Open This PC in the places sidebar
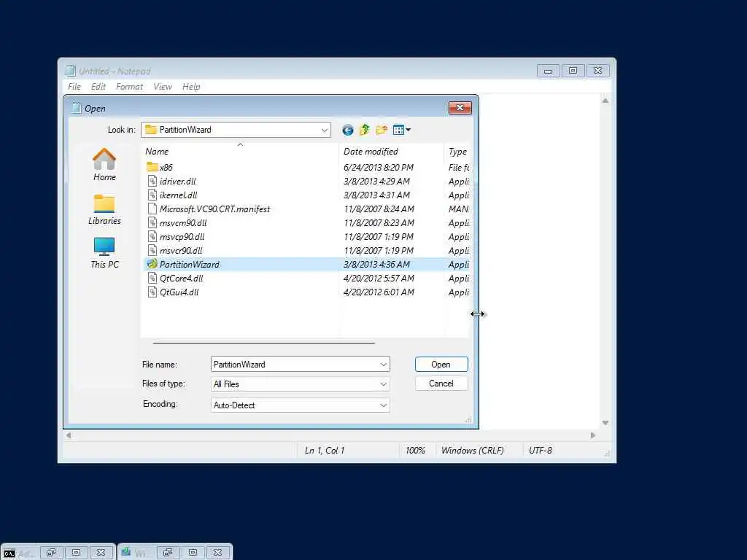747x560 pixels. point(104,253)
